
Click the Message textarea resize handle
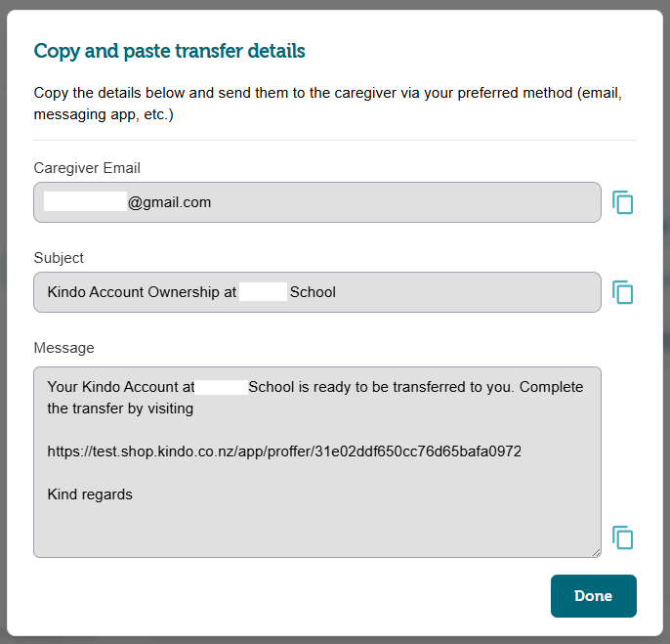[596, 552]
